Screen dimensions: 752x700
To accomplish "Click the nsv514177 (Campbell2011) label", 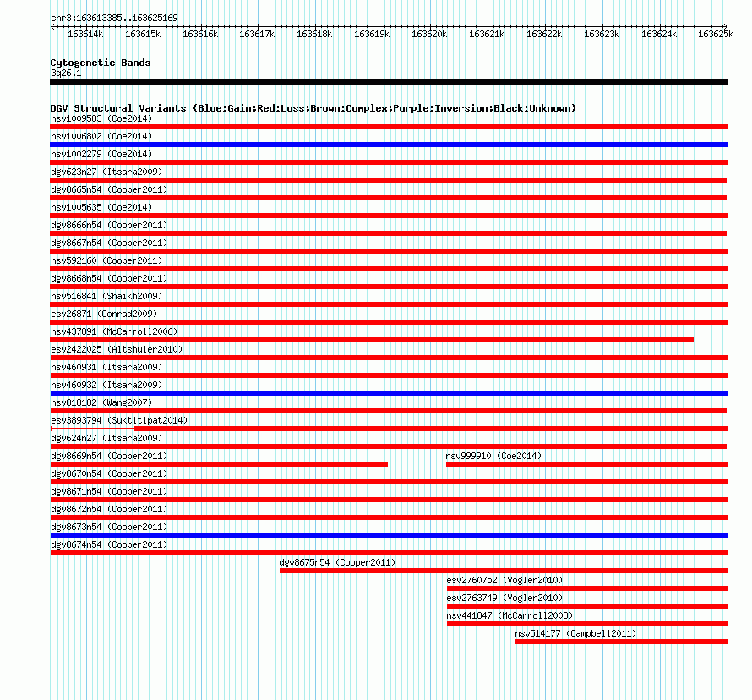I will pyautogui.click(x=575, y=633).
